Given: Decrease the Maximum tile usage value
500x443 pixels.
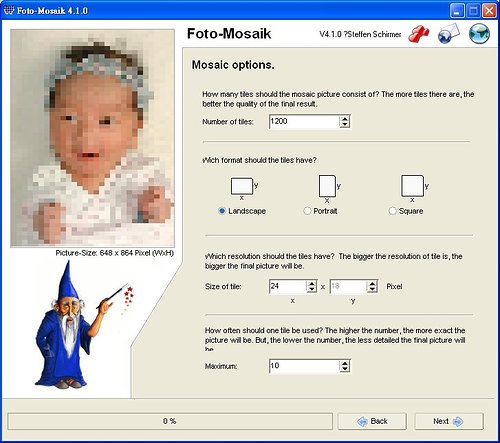Looking at the screenshot, I should coord(345,369).
